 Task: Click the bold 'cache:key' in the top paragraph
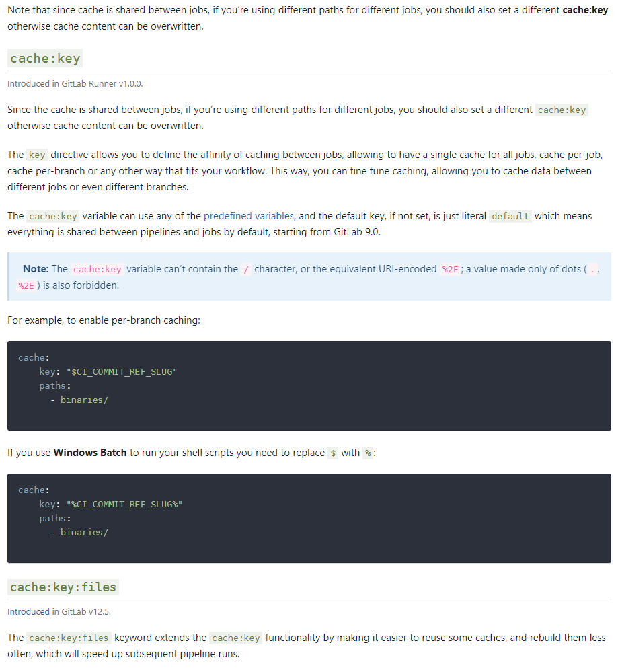pos(585,10)
